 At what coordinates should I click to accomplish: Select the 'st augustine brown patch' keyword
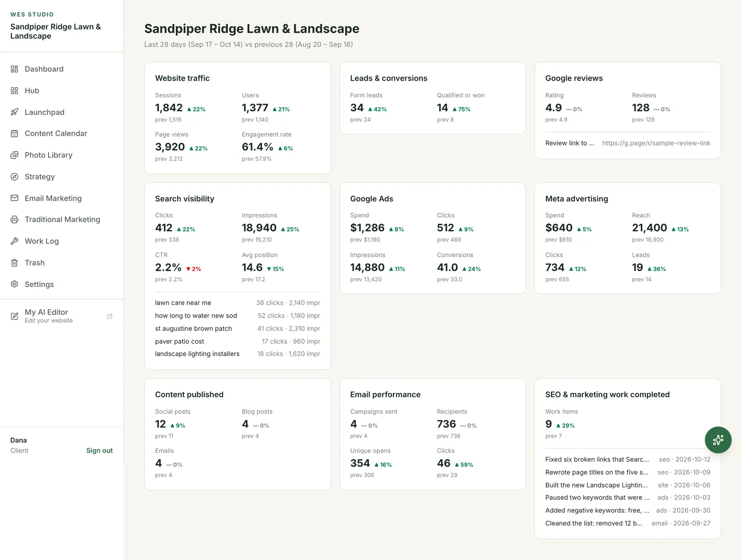[237, 329]
